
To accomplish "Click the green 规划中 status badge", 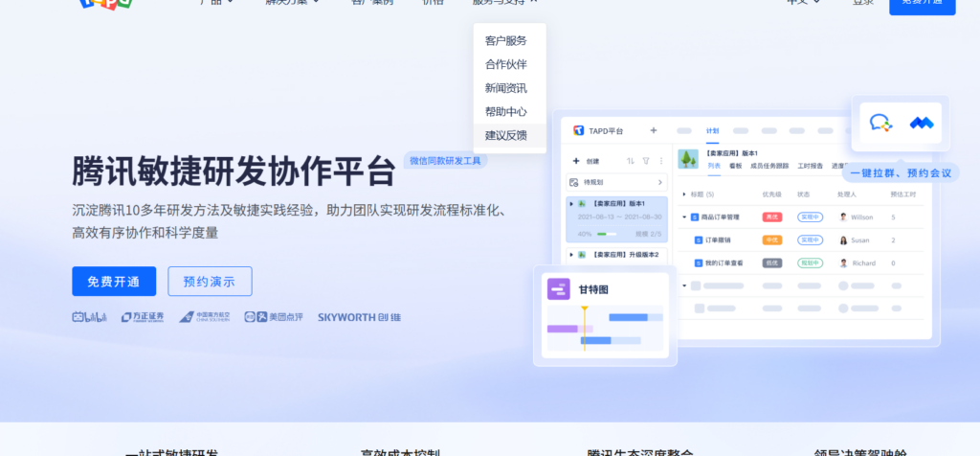I will point(810,263).
